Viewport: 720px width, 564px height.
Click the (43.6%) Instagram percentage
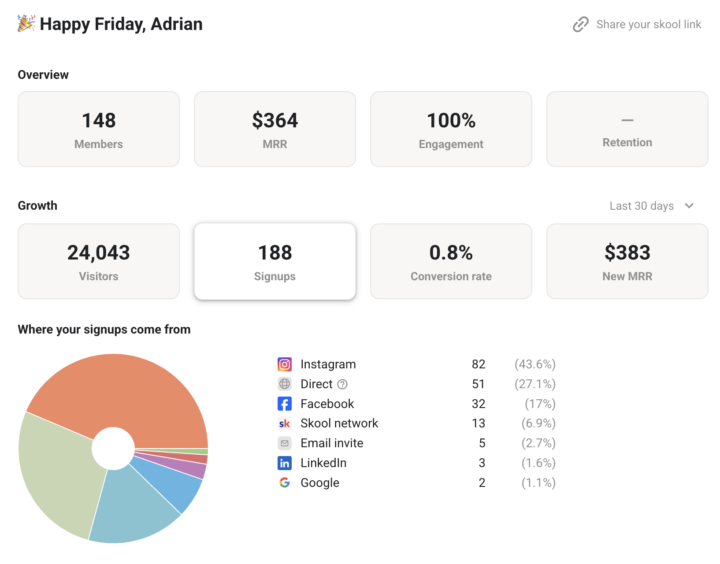[535, 364]
